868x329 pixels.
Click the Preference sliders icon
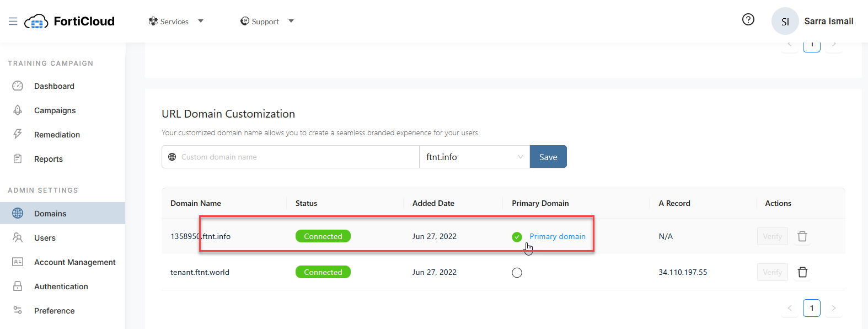[18, 310]
